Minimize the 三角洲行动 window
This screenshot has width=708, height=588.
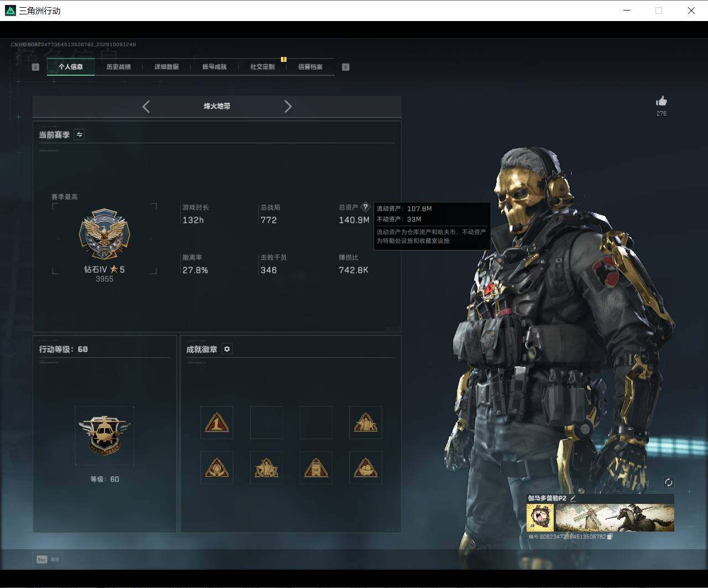(626, 11)
